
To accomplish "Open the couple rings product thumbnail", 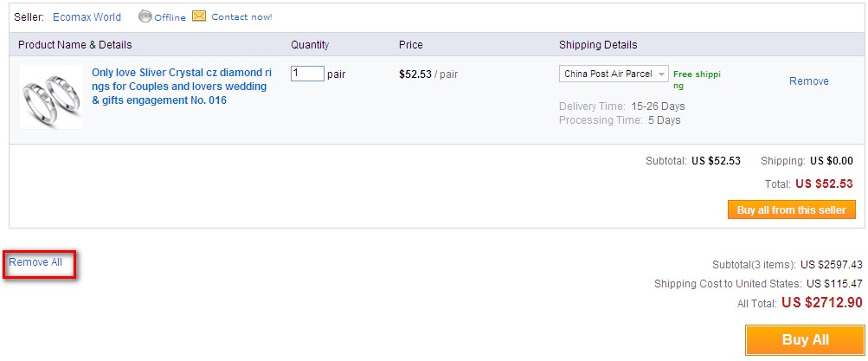I will 51,96.
